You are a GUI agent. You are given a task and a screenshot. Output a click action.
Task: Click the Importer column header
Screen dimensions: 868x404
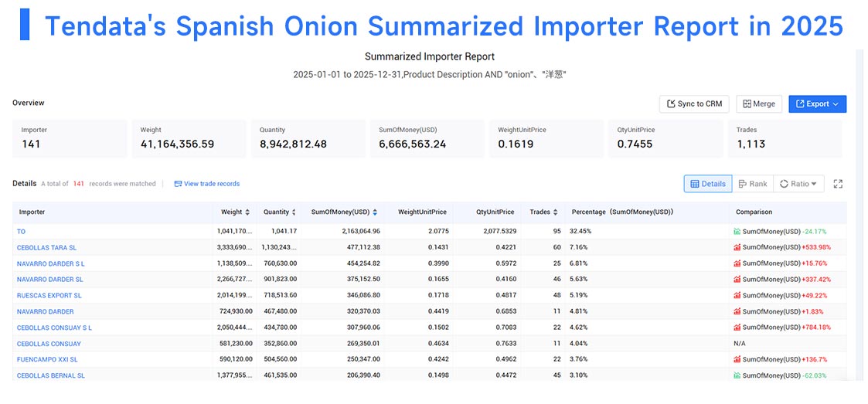(32, 212)
